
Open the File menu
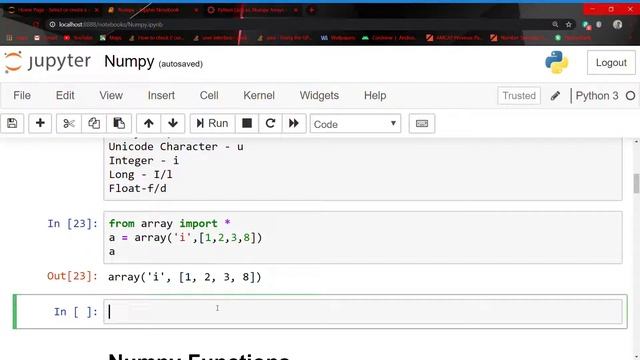point(22,96)
